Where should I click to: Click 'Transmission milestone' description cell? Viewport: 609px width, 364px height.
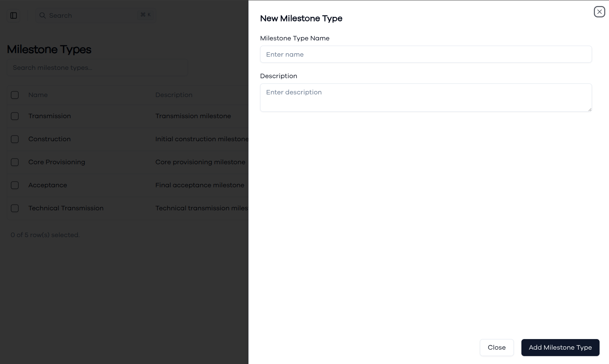[x=193, y=116]
